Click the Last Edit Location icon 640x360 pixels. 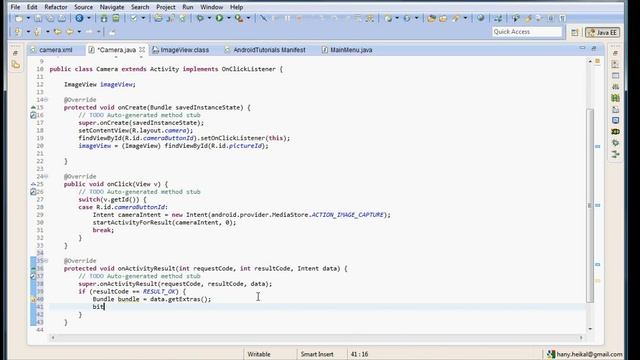(x=58, y=32)
